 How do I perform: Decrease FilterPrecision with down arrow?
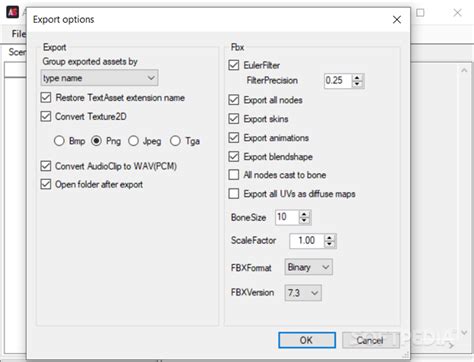point(357,84)
